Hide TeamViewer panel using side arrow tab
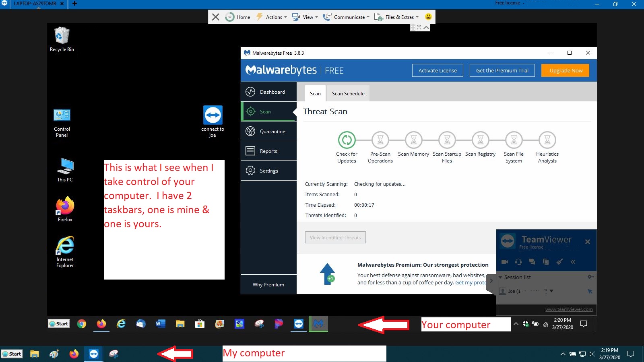Screen dimensions: 644x362 click(491, 281)
